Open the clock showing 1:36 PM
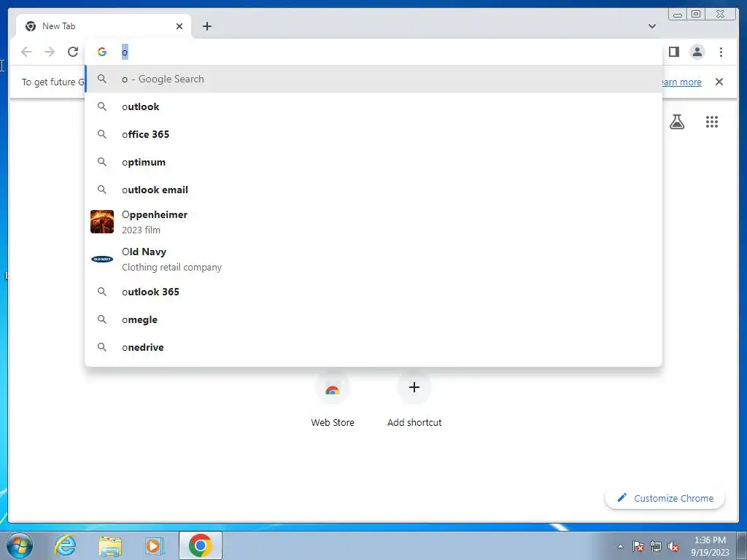The image size is (747, 560). (710, 546)
